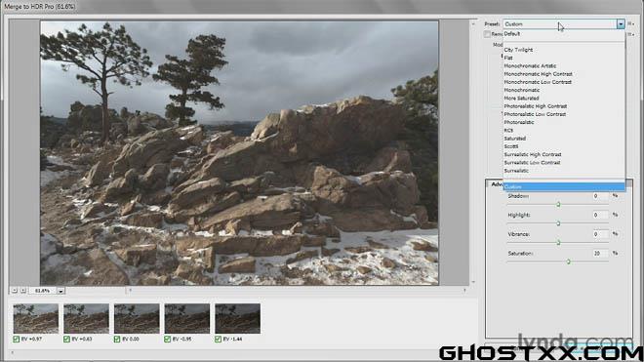The width and height of the screenshot is (644, 362).
Task: Choose the Surrealistic High Contrast preset
Action: tap(564, 154)
